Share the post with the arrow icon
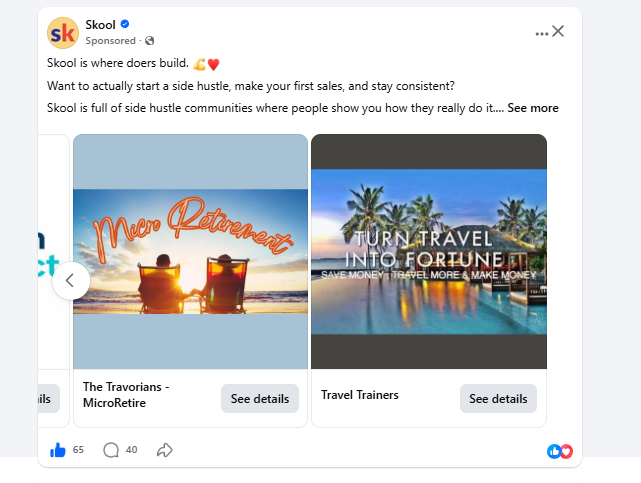641x483 pixels. [165, 450]
